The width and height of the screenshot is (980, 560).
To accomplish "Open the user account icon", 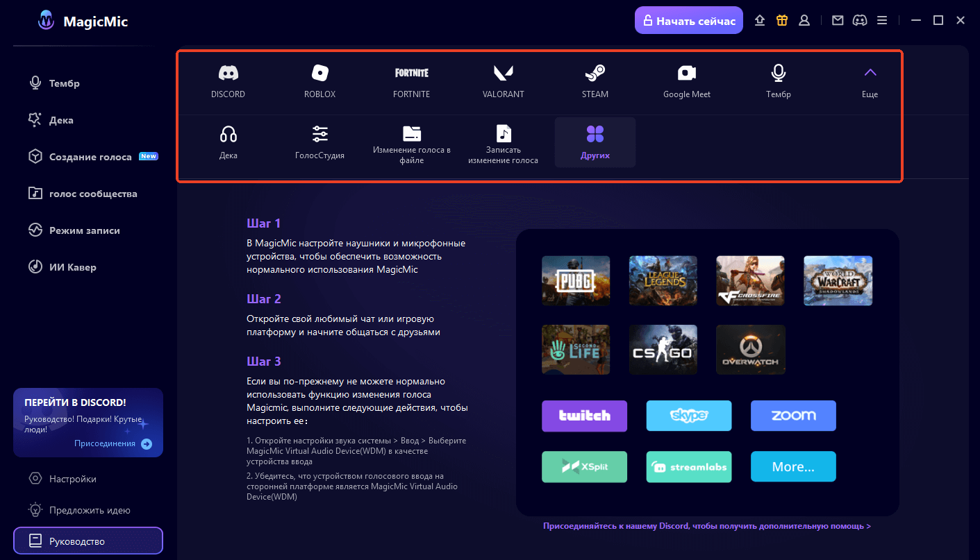I will [x=804, y=21].
